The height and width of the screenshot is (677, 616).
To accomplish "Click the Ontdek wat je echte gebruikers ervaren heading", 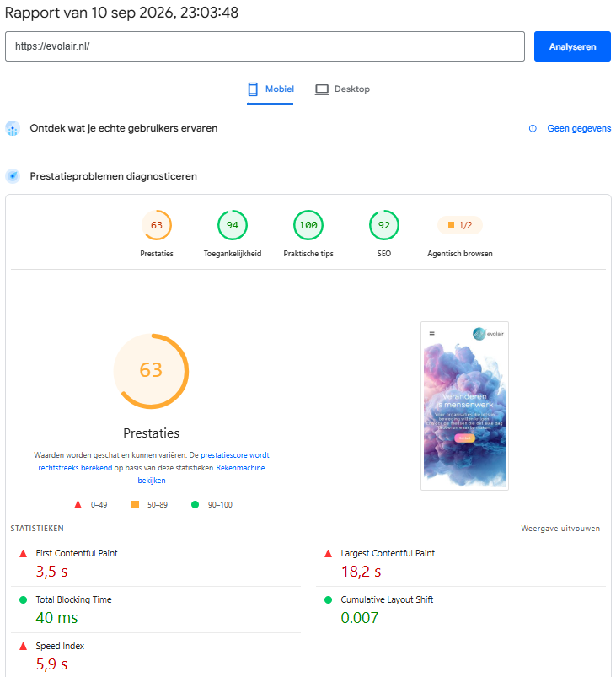I will [124, 128].
